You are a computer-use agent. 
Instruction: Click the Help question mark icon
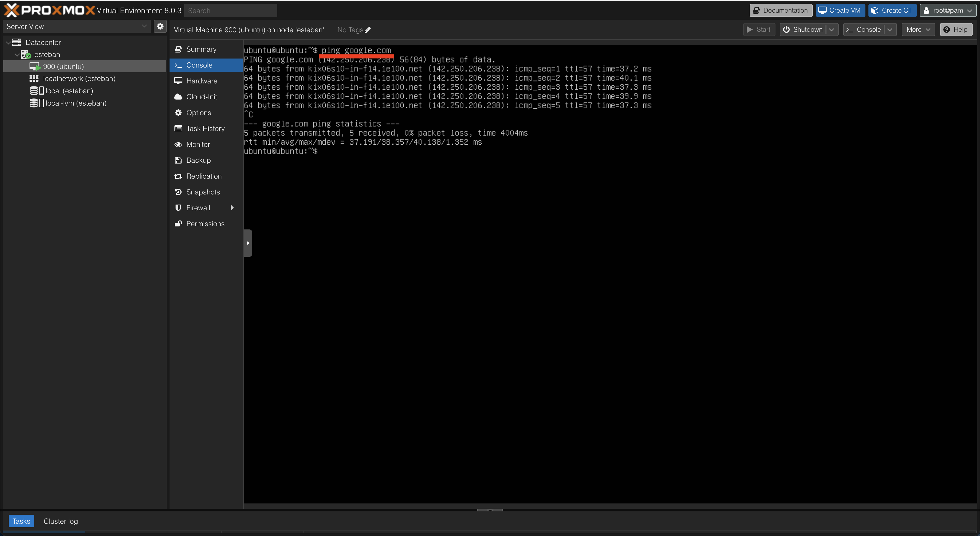947,30
